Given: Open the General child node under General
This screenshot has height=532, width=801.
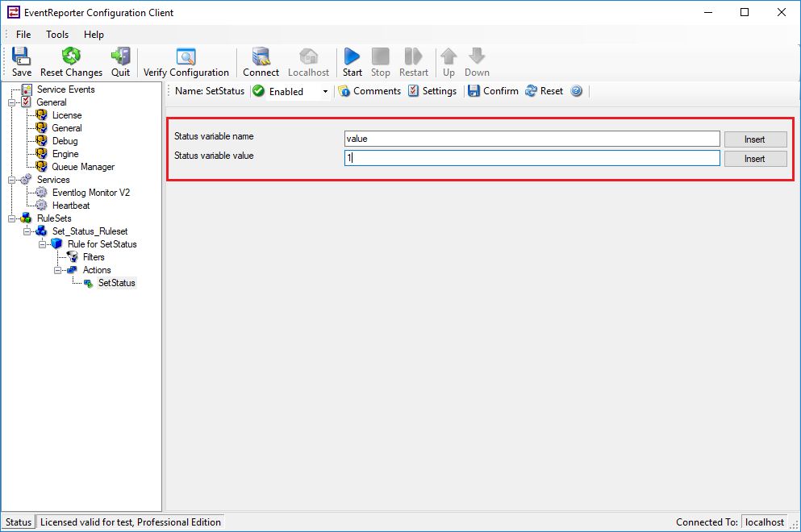Looking at the screenshot, I should (66, 128).
